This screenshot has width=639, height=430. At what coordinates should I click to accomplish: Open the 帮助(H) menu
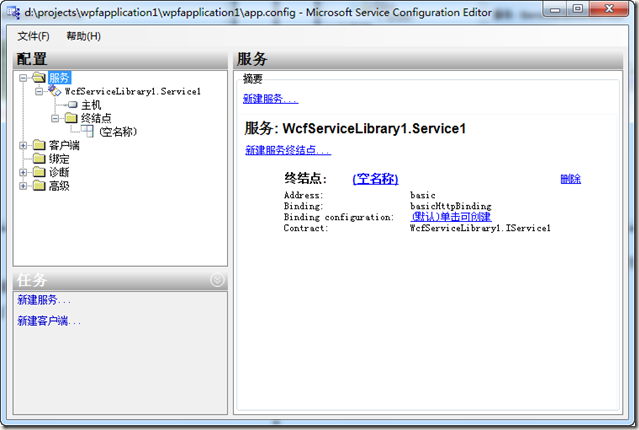point(84,36)
